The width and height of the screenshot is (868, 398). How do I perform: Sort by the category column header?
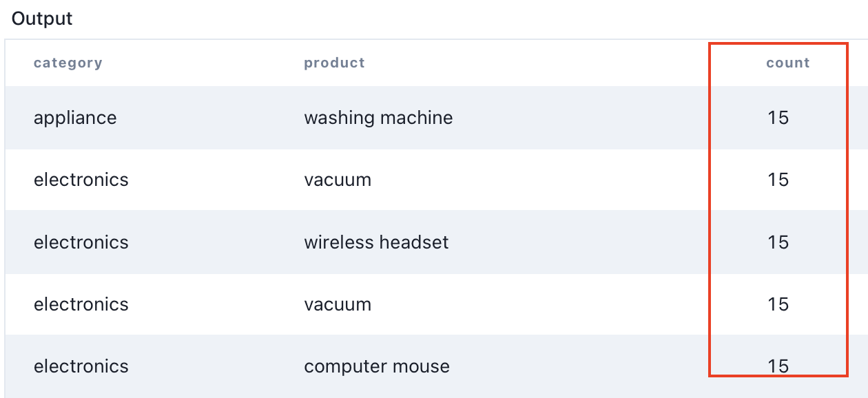point(68,63)
